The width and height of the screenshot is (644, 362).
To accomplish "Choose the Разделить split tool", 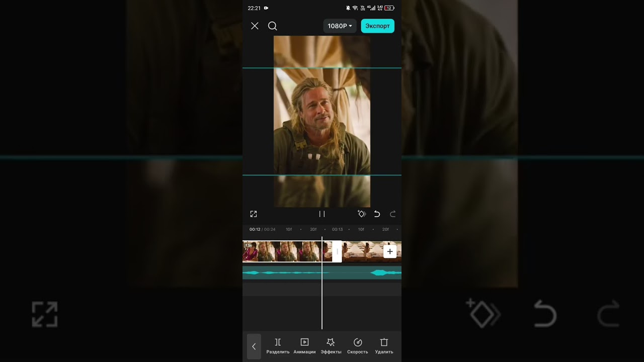I will point(278,346).
